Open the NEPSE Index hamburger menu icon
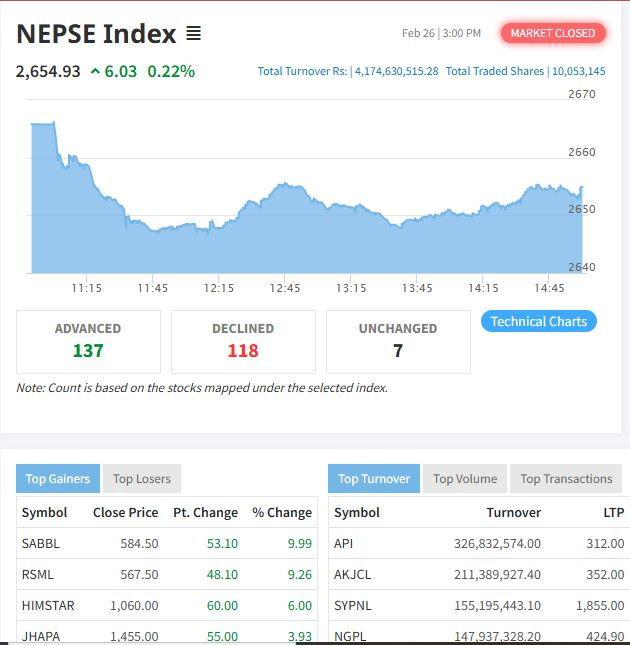This screenshot has height=645, width=630. [x=193, y=34]
